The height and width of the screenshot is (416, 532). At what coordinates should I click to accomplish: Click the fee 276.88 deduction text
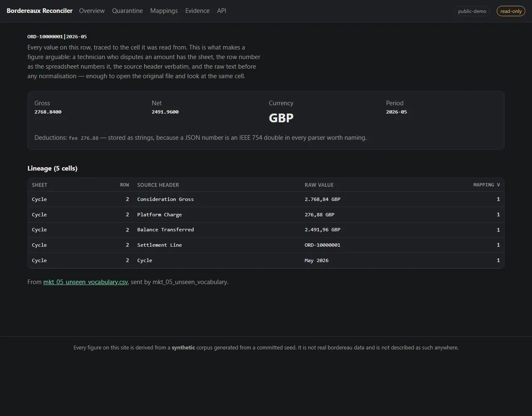[x=84, y=138]
